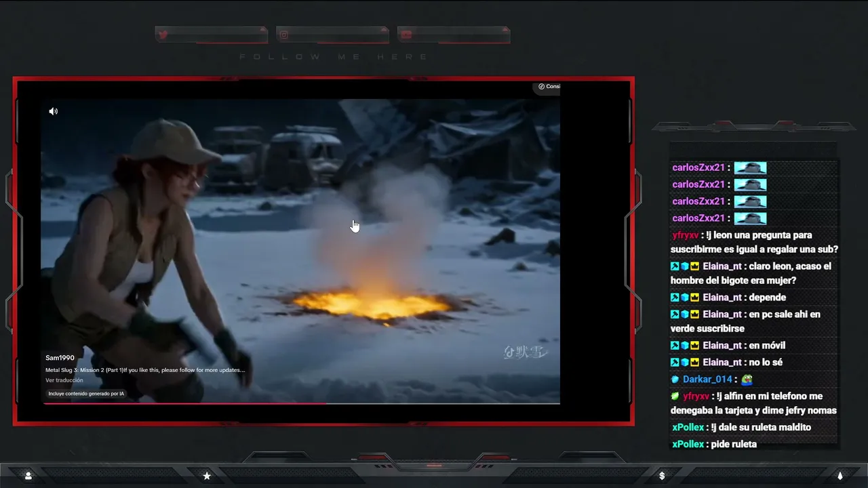Click the droplet icon in the bottom bar
This screenshot has width=868, height=488.
840,476
